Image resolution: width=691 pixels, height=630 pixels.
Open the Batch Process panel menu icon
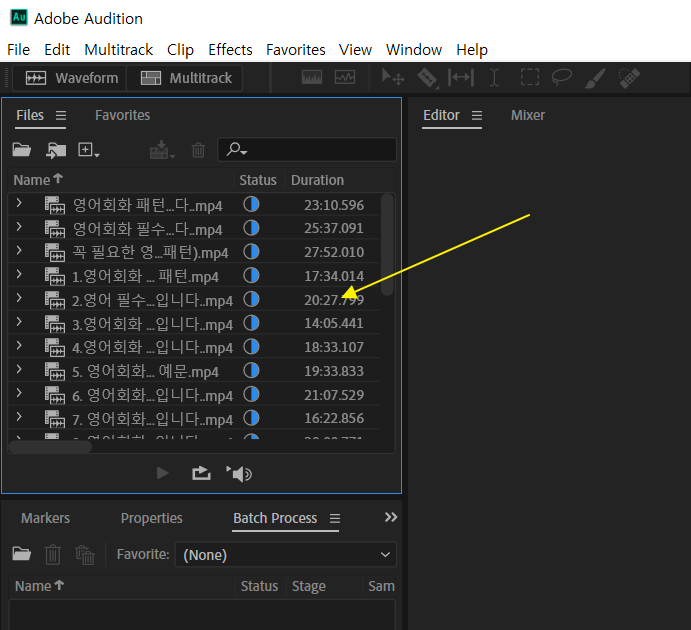(x=335, y=518)
